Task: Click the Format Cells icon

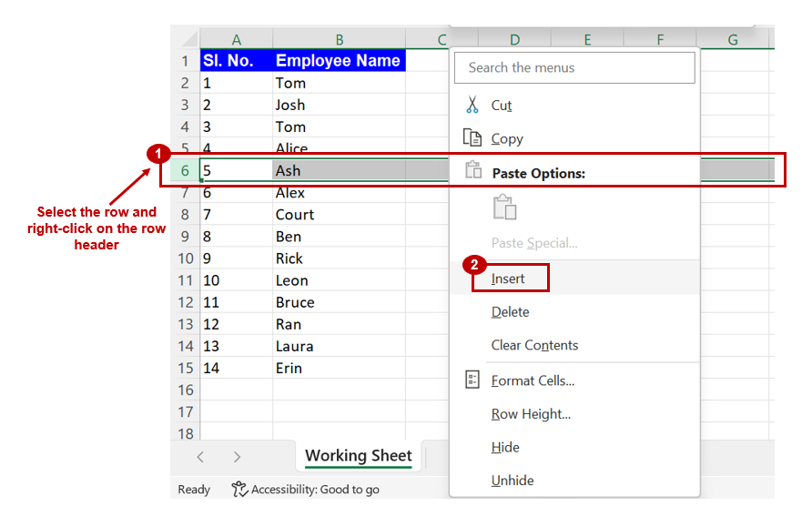Action: tap(472, 380)
